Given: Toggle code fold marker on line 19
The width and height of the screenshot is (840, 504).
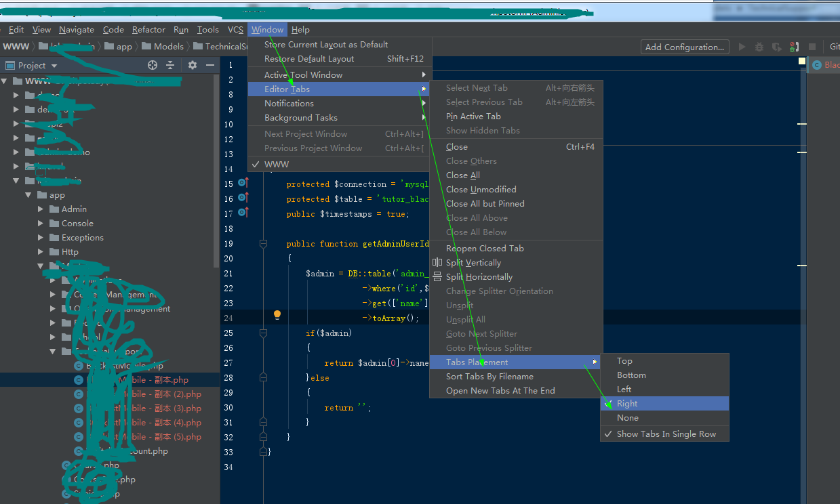Looking at the screenshot, I should coord(263,243).
